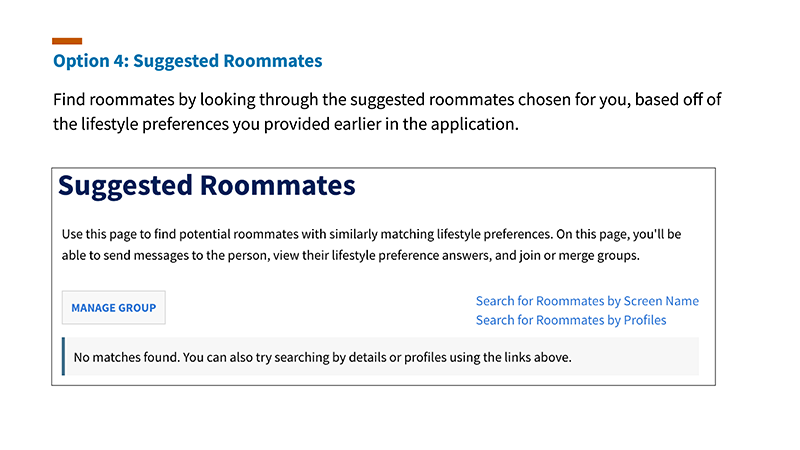
Task: Click the word "application" ending the description
Action: [x=475, y=124]
